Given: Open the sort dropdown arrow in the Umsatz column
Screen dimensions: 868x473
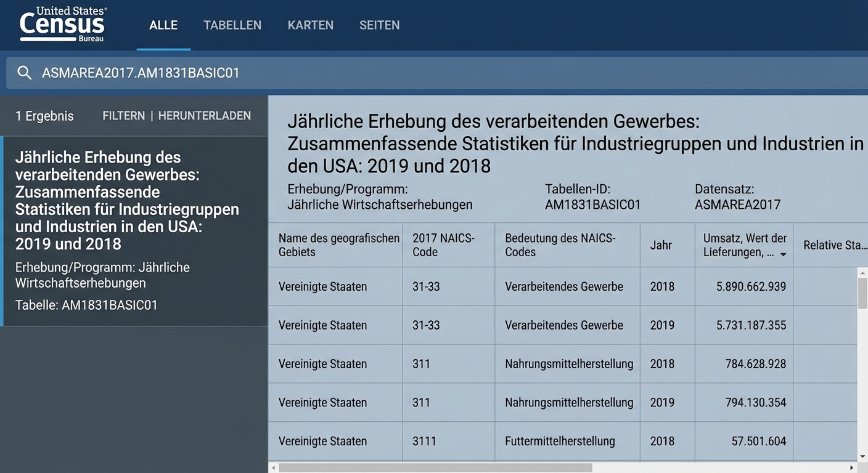Looking at the screenshot, I should click(x=783, y=254).
